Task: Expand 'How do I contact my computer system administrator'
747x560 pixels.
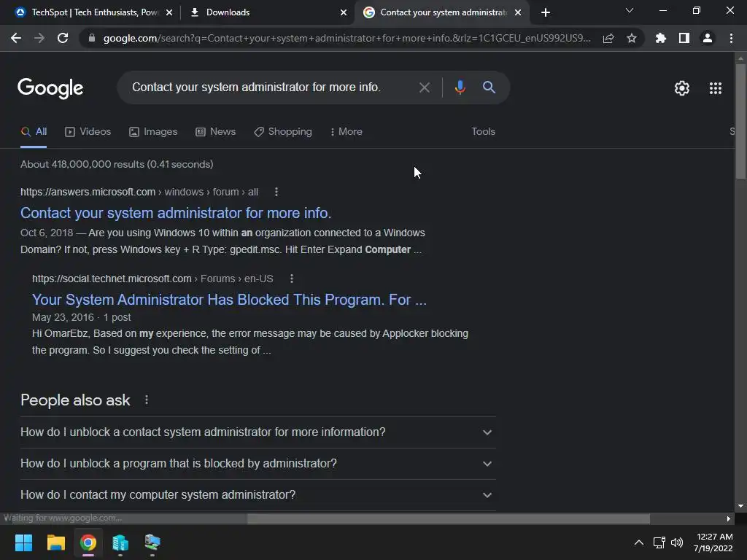Action: tap(258, 495)
